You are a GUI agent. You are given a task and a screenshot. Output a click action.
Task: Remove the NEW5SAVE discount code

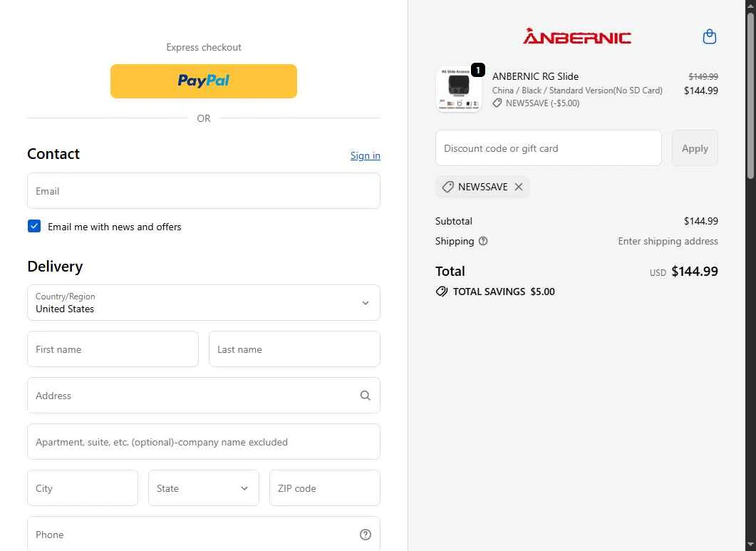518,187
